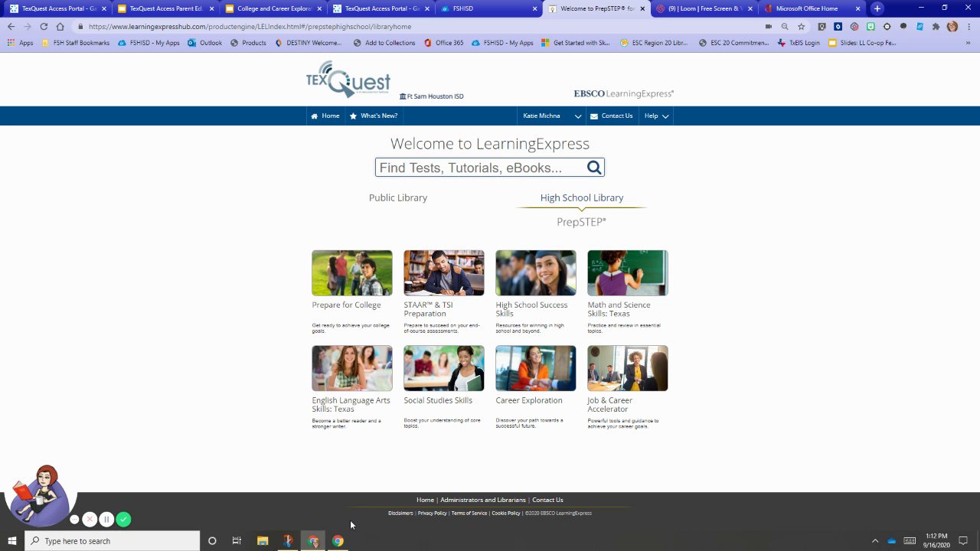Open STAAR & TSI Preparation link
Image resolution: width=980 pixels, height=551 pixels.
coord(429,309)
